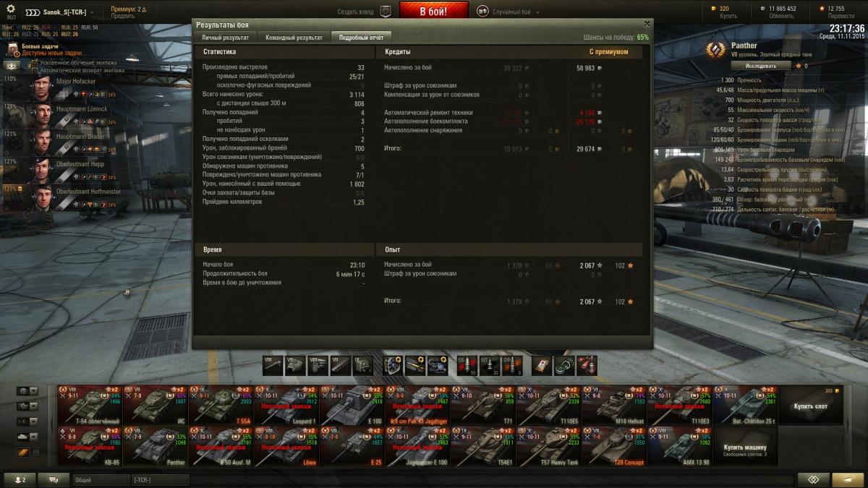Select the Подробный отчёт tab
868x488 pixels.
pyautogui.click(x=361, y=37)
